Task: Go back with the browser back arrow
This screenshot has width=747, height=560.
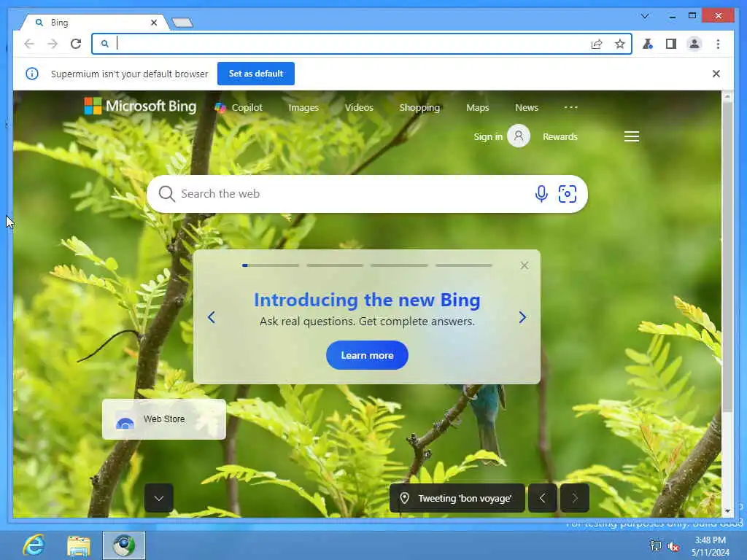Action: tap(29, 44)
